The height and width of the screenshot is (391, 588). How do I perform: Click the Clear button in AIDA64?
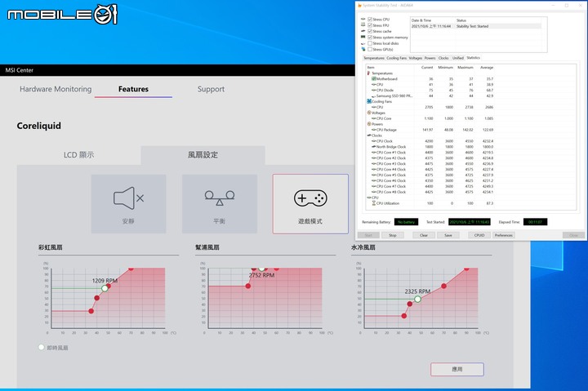424,235
